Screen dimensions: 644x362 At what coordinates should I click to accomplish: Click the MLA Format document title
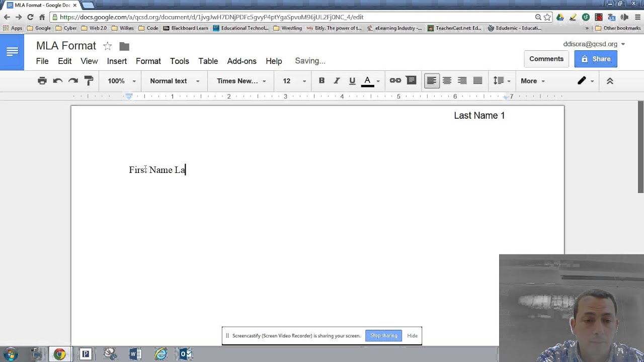[x=66, y=46]
